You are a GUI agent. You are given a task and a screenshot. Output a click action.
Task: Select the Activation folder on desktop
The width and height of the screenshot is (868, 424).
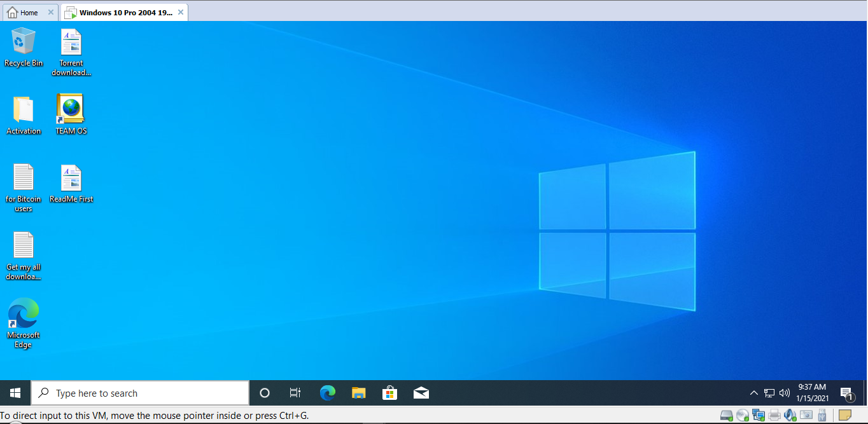click(x=24, y=115)
